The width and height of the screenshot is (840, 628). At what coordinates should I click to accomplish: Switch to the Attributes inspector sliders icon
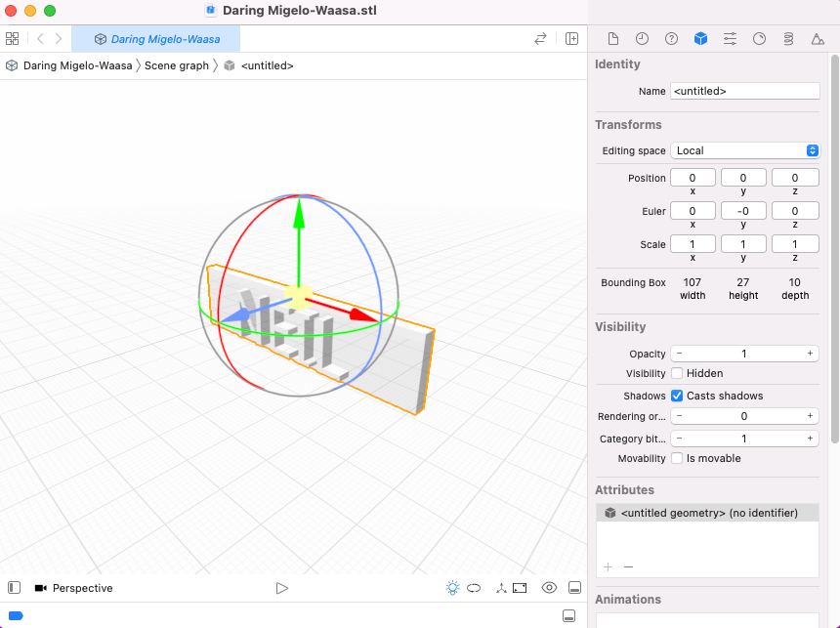[730, 39]
